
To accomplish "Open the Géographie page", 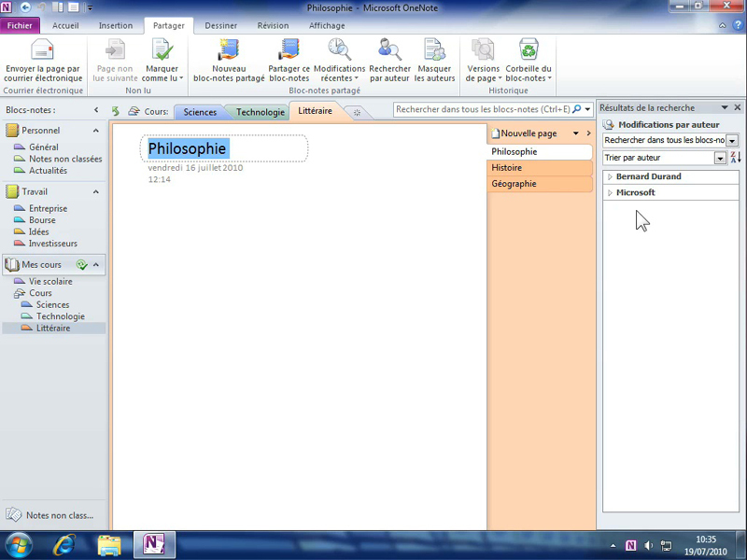I will [540, 184].
